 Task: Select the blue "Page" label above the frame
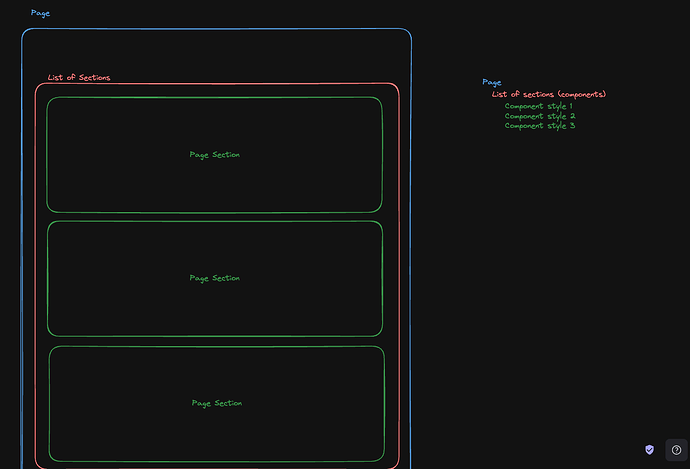(40, 13)
